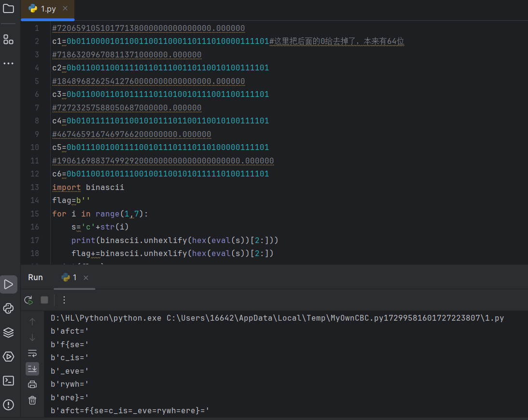
Task: Click console output b'afct='
Action: pyautogui.click(x=69, y=331)
